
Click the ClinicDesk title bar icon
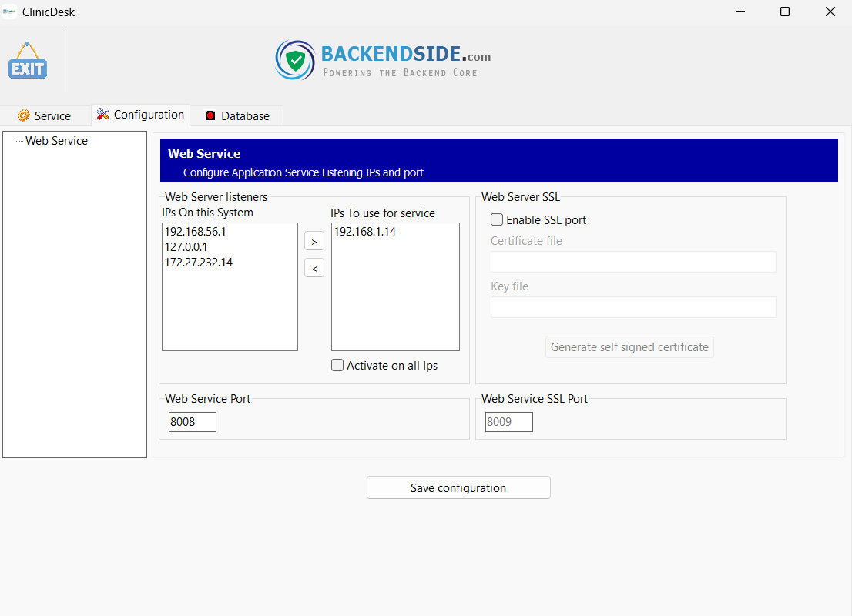pos(10,12)
